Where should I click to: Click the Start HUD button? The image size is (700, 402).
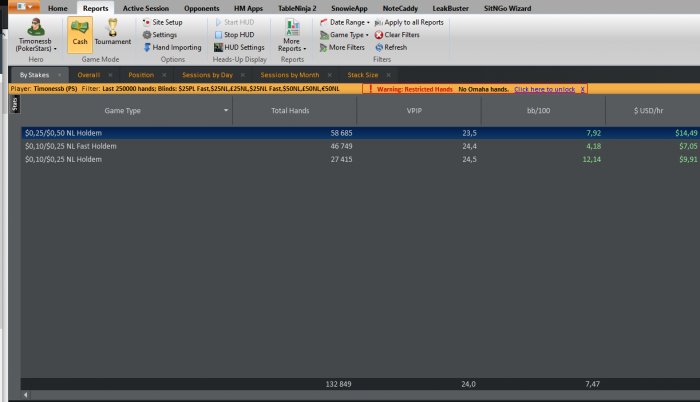234,22
